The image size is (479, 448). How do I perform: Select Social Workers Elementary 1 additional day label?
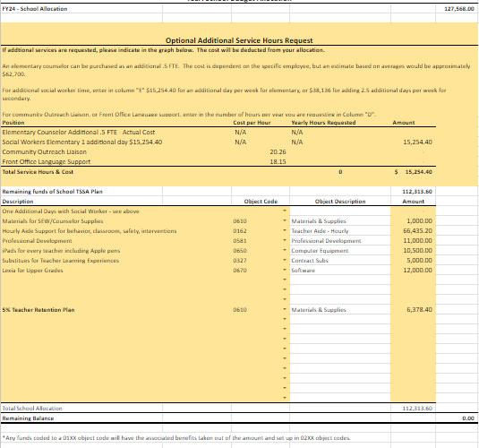(x=82, y=142)
